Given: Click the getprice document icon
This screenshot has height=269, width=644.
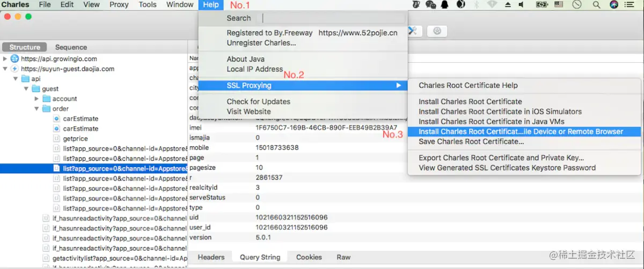Looking at the screenshot, I should [57, 139].
